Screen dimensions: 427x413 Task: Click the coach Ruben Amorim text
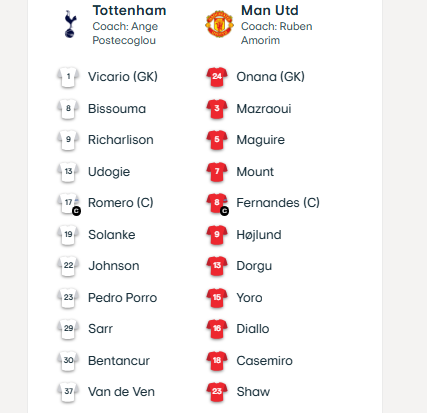(277, 33)
